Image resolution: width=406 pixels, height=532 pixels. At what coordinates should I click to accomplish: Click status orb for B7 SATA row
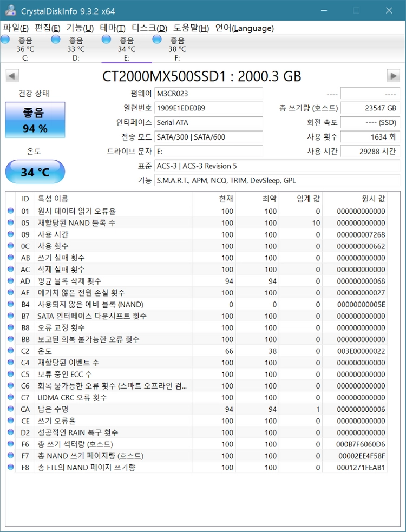tap(10, 316)
